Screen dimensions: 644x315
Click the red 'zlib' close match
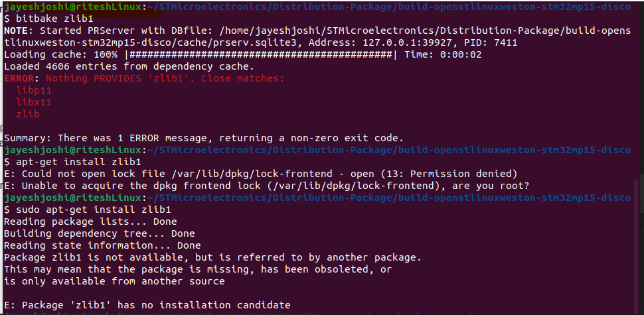tap(28, 114)
